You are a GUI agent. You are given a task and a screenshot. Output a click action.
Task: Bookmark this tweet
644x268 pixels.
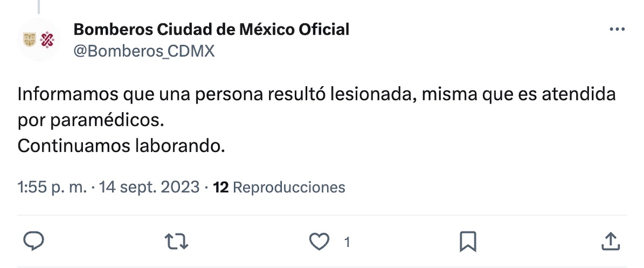[467, 241]
